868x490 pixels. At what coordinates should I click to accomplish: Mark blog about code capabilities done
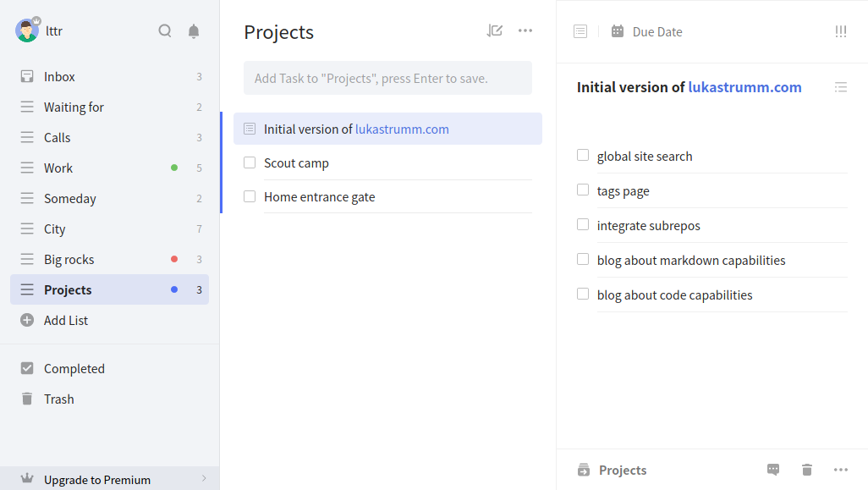pos(583,294)
